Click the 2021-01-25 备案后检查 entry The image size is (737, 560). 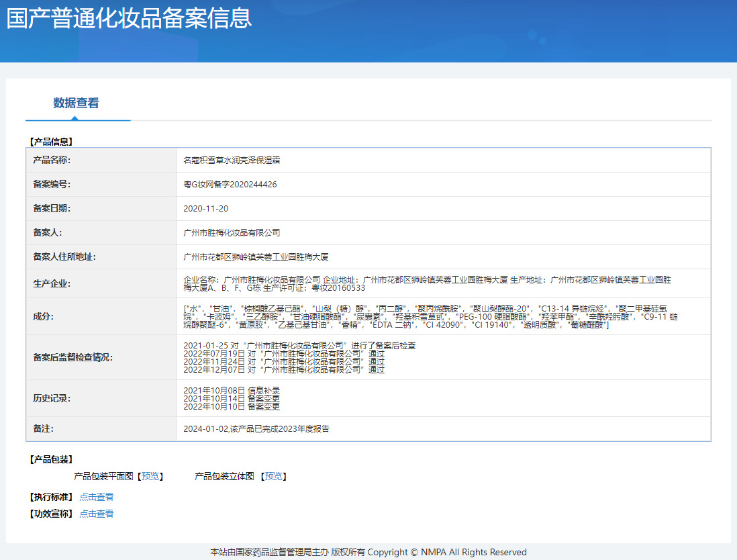point(299,346)
